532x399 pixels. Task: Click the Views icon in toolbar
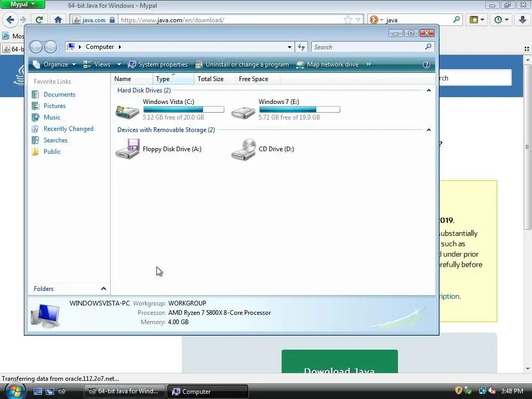coord(87,64)
